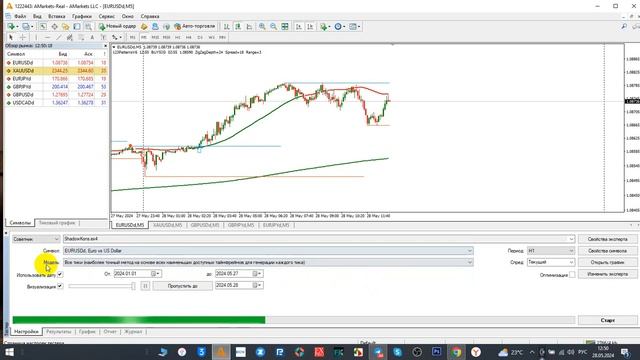Open the Советник type dropdown

[36, 239]
